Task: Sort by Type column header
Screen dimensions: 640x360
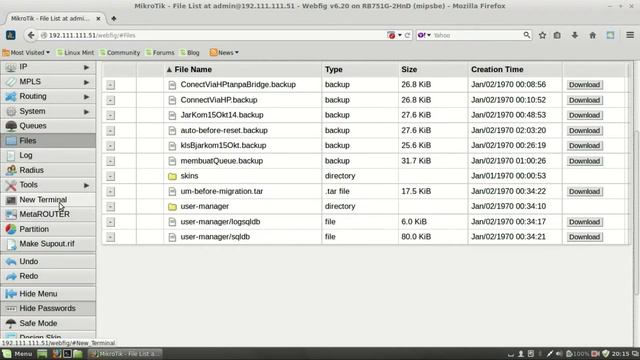Action: [x=360, y=69]
